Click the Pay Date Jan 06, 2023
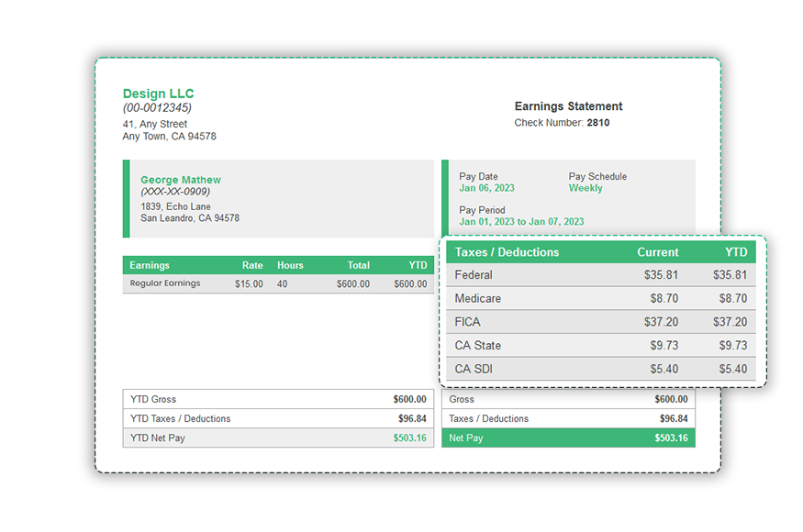The width and height of the screenshot is (803, 532). click(x=487, y=187)
